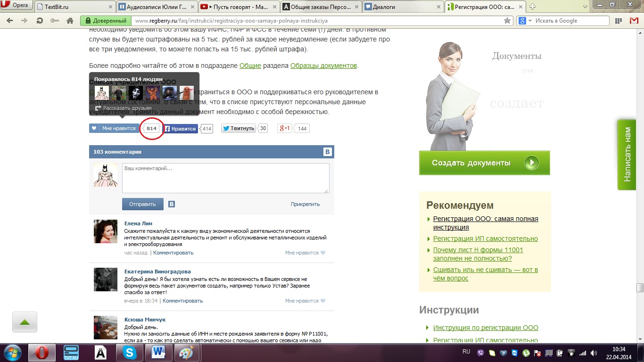Click the volume speaker tray icon
Image resolution: width=644 pixels, height=362 pixels.
click(594, 353)
